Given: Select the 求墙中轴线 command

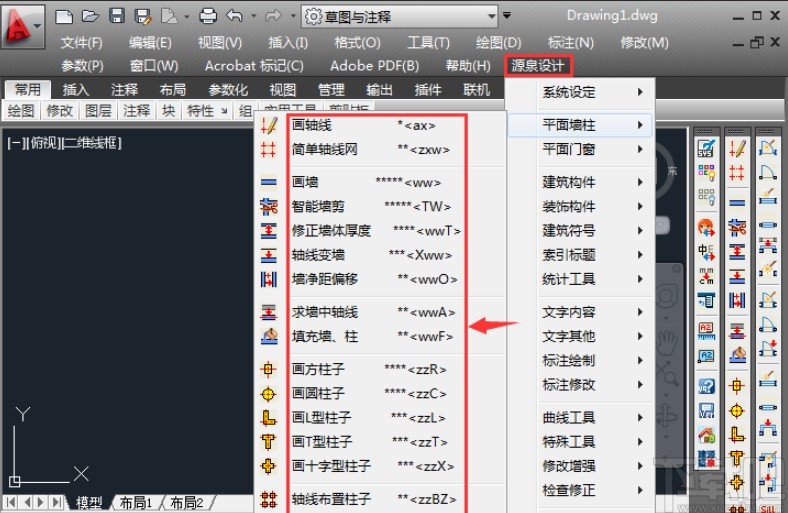Looking at the screenshot, I should click(378, 312).
